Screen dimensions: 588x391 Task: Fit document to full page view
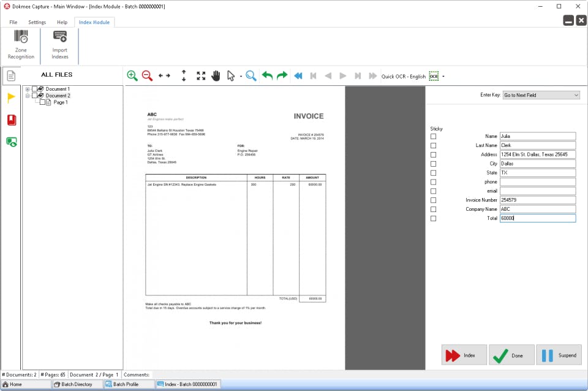[x=201, y=76]
